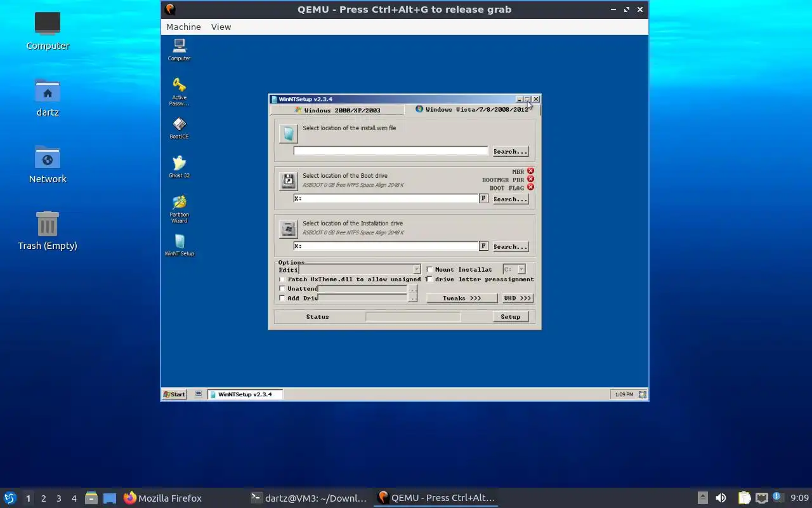
Task: Open the BootICE shortcut
Action: point(179,128)
